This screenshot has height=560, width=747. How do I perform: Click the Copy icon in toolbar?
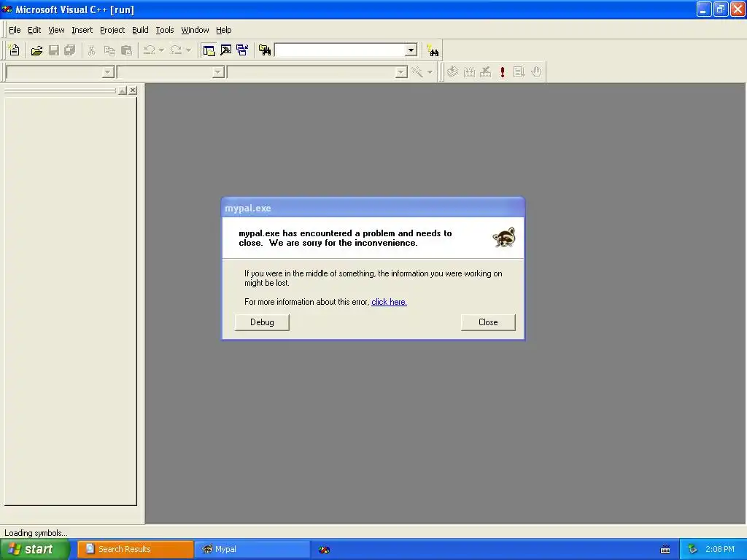click(x=109, y=50)
